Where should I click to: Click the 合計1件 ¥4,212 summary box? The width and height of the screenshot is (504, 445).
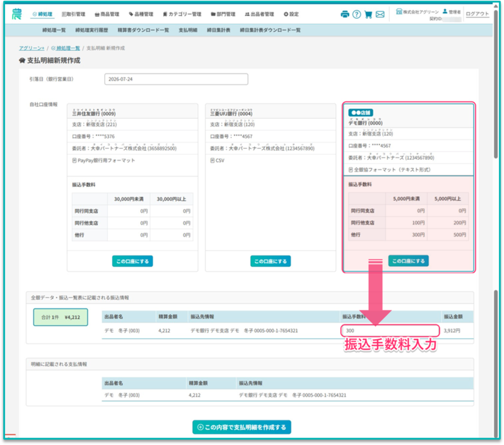(61, 317)
